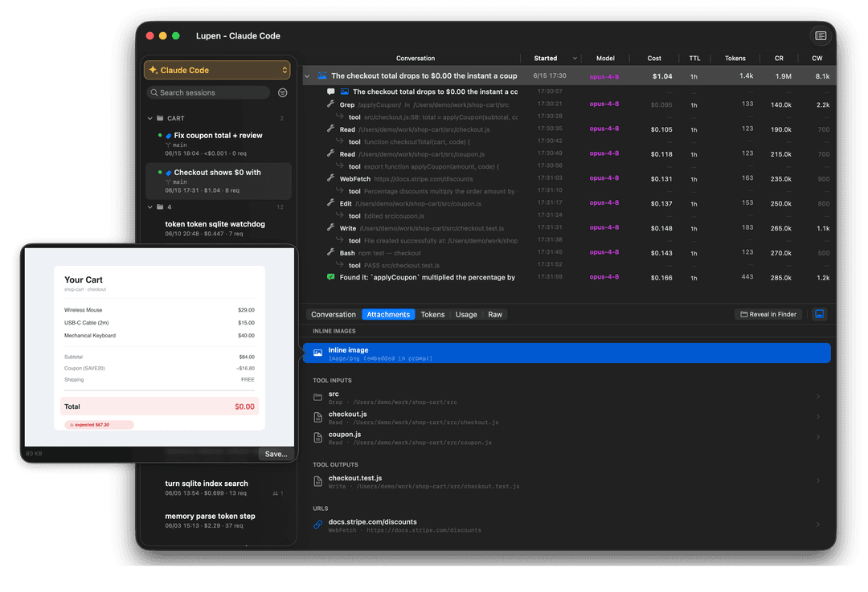Sort by the CW column header

coord(817,58)
